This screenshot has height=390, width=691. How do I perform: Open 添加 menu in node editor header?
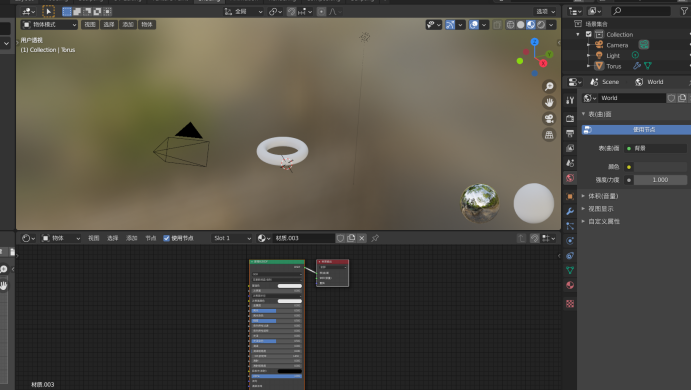132,238
